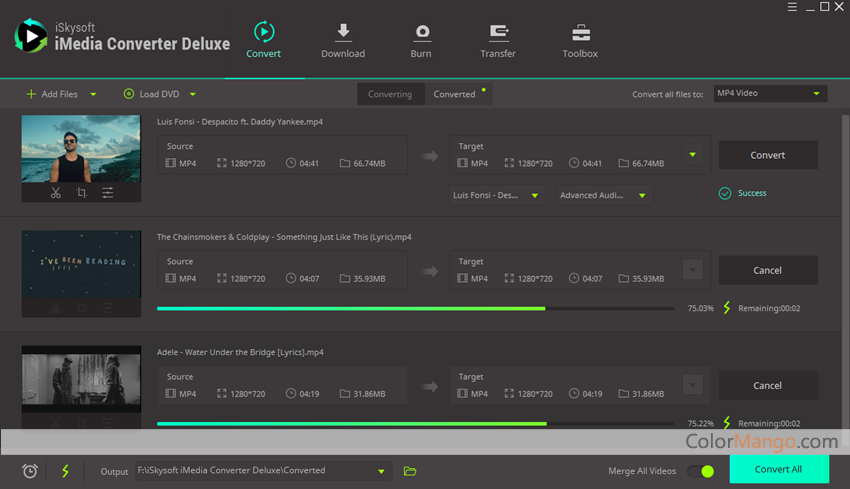Click the Add Files plus icon
The height and width of the screenshot is (489, 850).
click(x=31, y=94)
